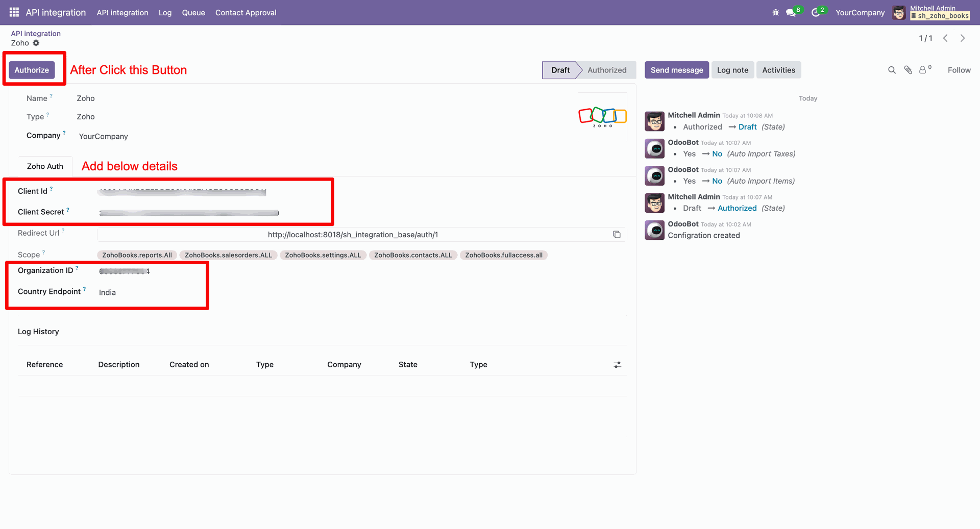Viewport: 980px width, 529px height.
Task: Click the Company label help tooltip mark
Action: click(x=64, y=133)
